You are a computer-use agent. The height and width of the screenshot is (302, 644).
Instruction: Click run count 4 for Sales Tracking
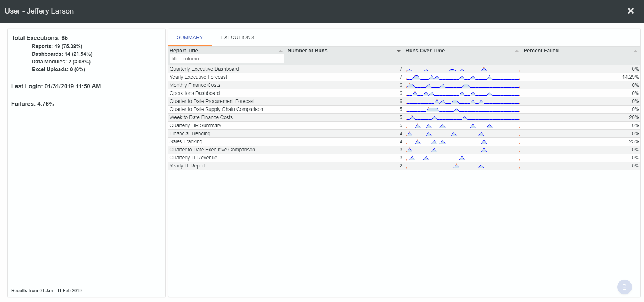click(x=401, y=141)
